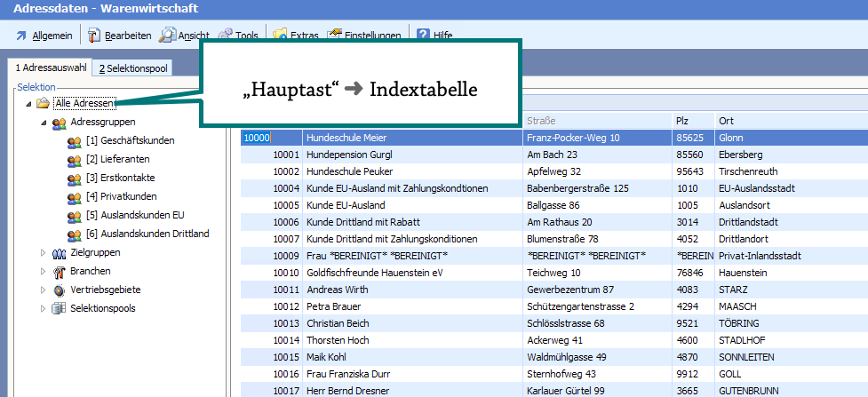Click the Ansicht magnifier icon

tap(167, 36)
